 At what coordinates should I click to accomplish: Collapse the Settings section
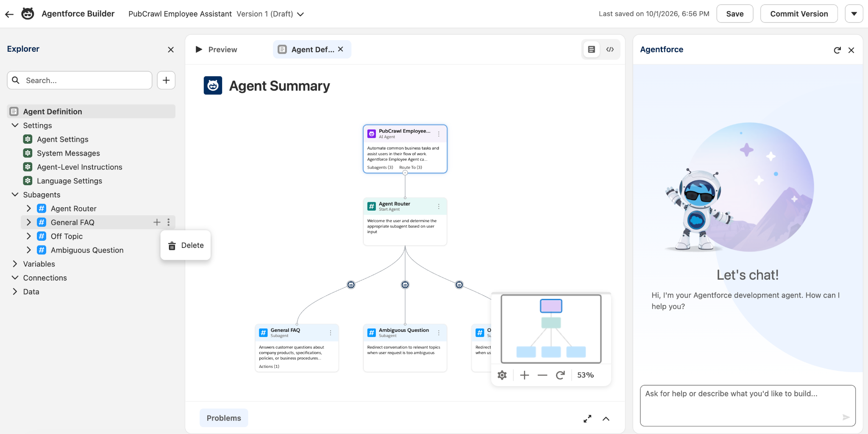coord(15,125)
